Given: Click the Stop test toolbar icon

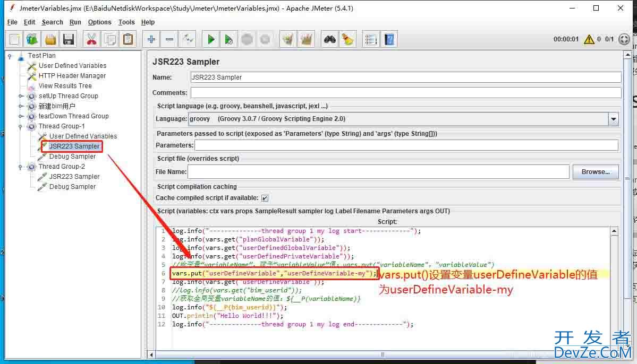Looking at the screenshot, I should click(247, 39).
